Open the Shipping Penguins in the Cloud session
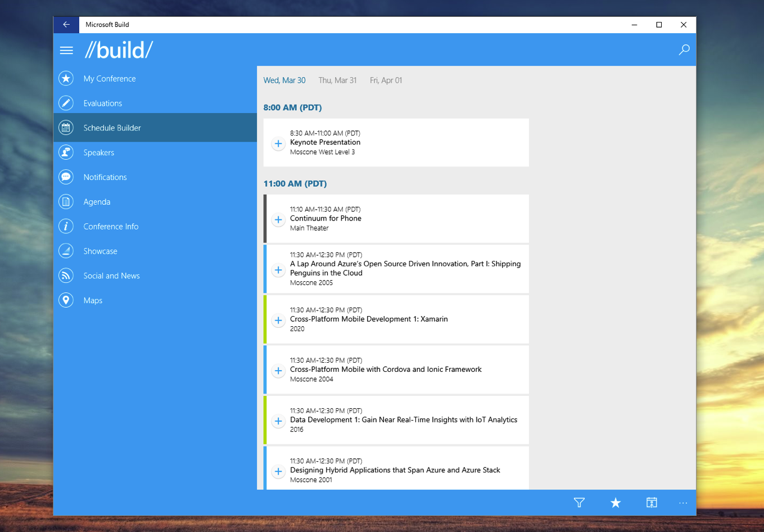This screenshot has height=532, width=764. (405, 268)
